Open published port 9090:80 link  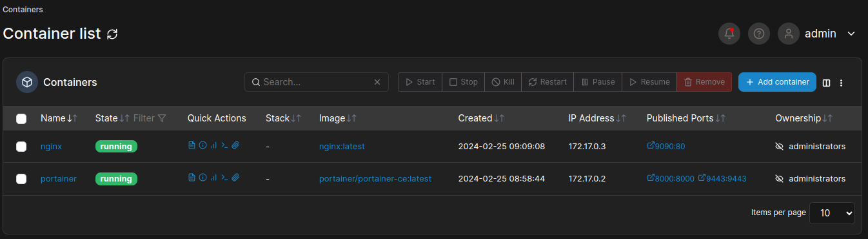[666, 147]
